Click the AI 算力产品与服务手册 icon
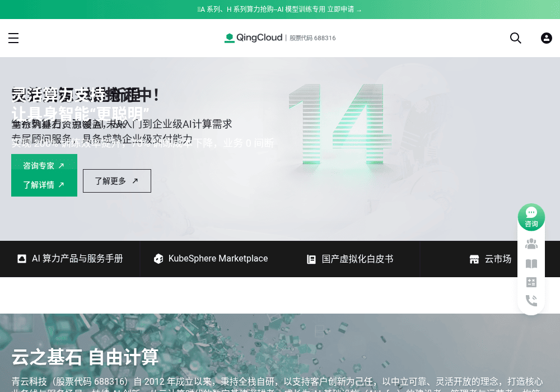Image resolution: width=560 pixels, height=392 pixels. (22, 259)
